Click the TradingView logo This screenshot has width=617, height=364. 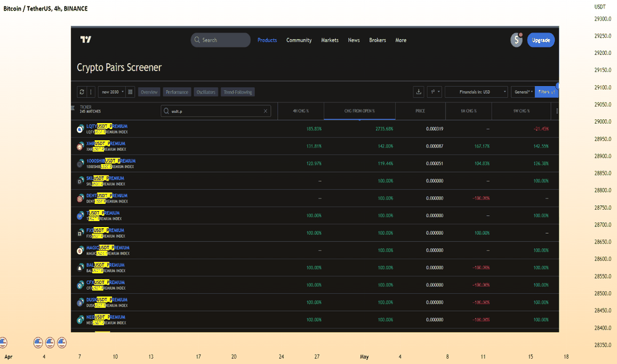[86, 39]
